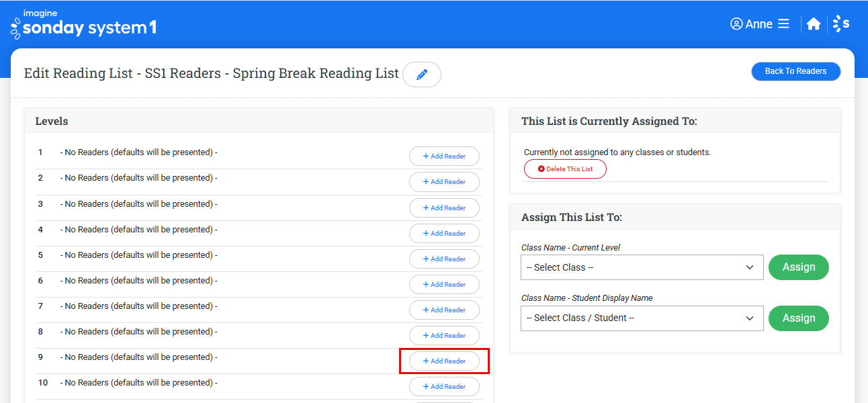Click the S app icon in the top bar
This screenshot has width=868, height=403.
point(840,24)
